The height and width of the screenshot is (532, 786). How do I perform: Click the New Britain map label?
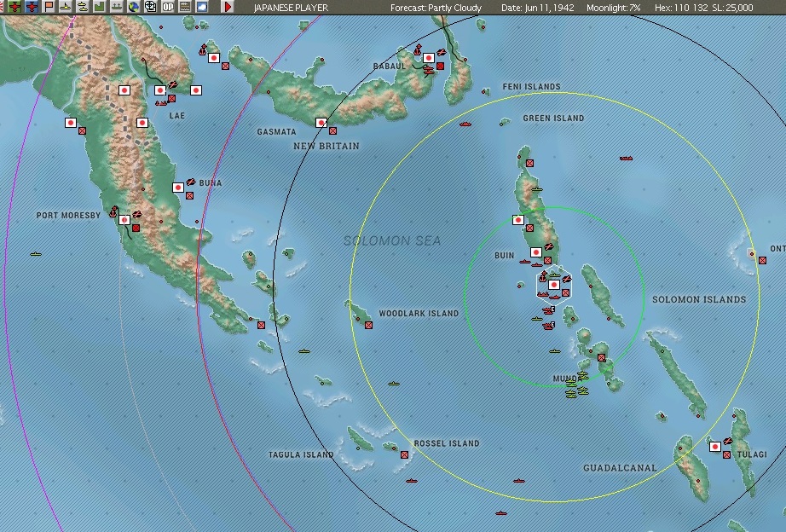click(327, 146)
